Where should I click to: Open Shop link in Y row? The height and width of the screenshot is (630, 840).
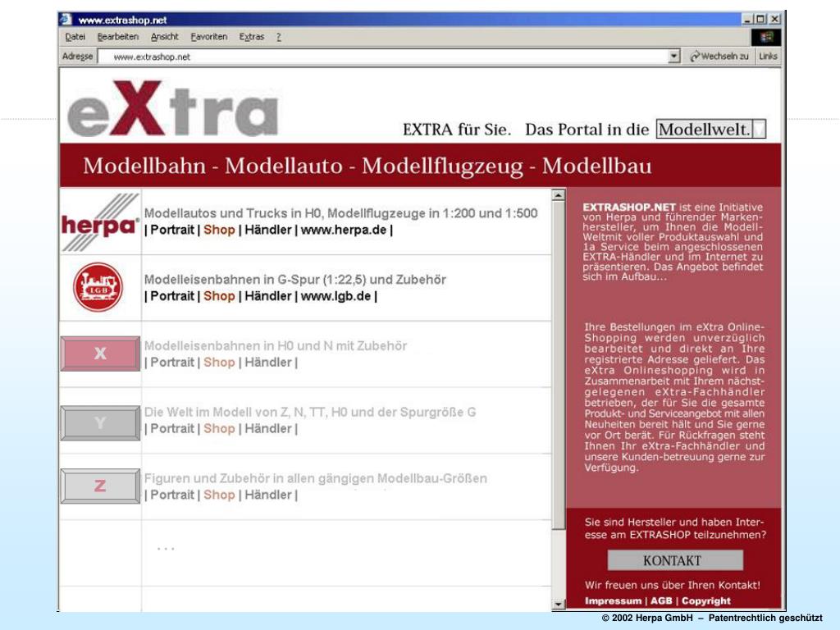click(219, 429)
